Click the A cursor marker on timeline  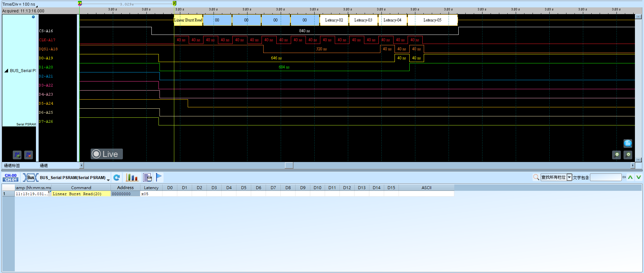[x=80, y=3]
